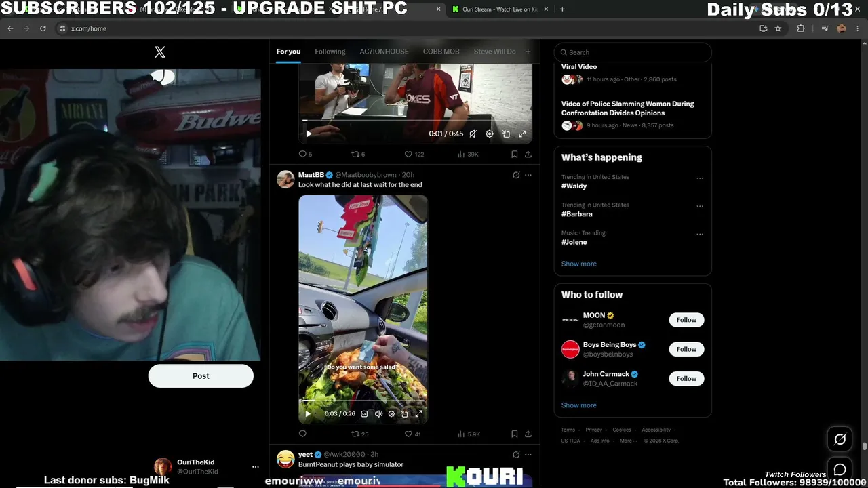Open picture-in-picture on the 0:45 video
868x488 pixels.
(x=506, y=134)
